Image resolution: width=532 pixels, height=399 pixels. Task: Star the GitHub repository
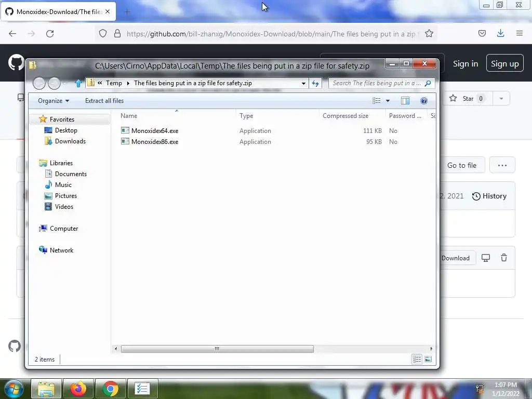click(x=467, y=98)
